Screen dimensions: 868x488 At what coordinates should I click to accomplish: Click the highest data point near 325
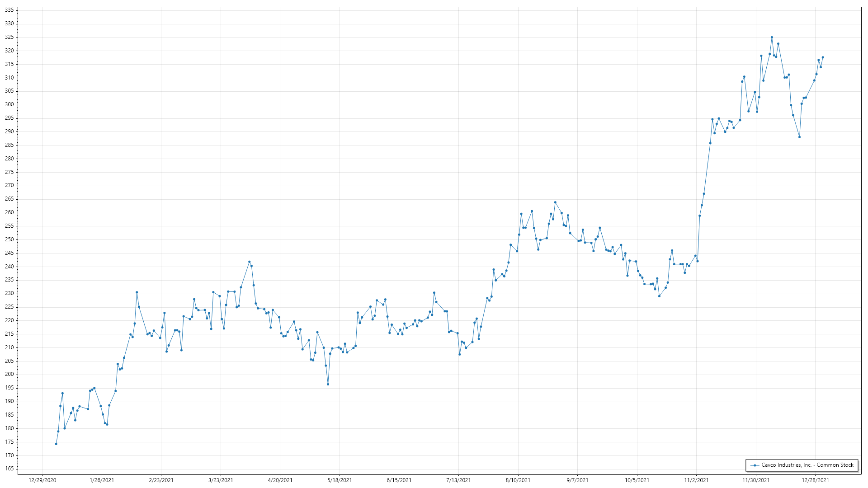coord(772,38)
